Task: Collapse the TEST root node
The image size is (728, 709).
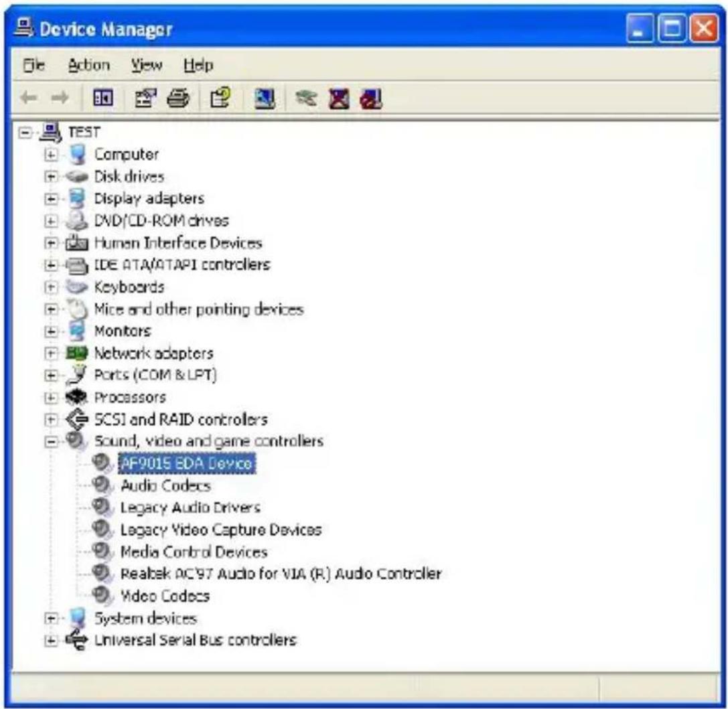Action: [25, 133]
